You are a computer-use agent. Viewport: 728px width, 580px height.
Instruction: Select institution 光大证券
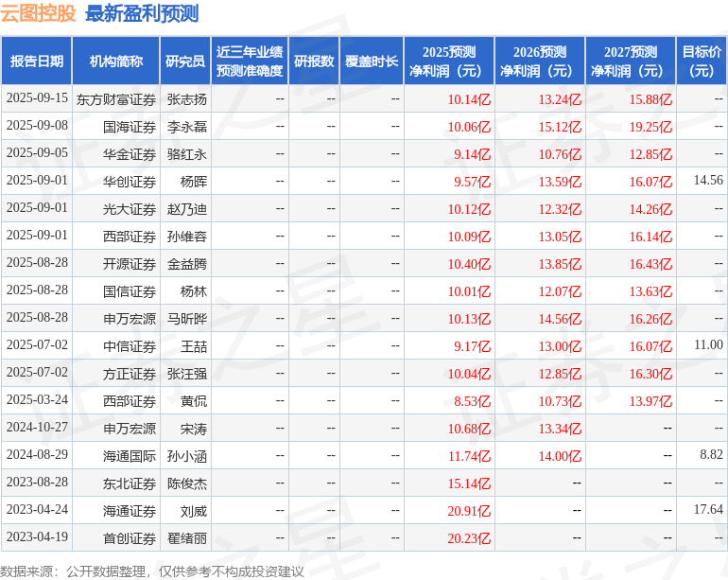tap(130, 209)
